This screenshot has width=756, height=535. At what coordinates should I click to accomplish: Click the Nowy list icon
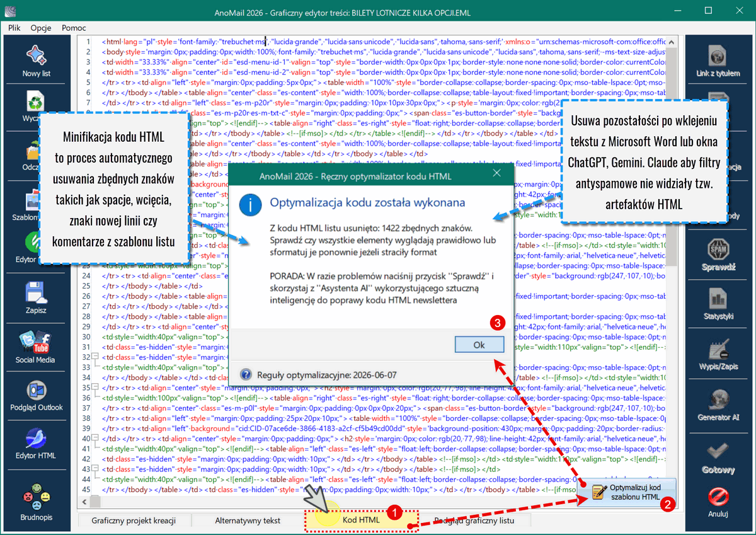(x=36, y=55)
